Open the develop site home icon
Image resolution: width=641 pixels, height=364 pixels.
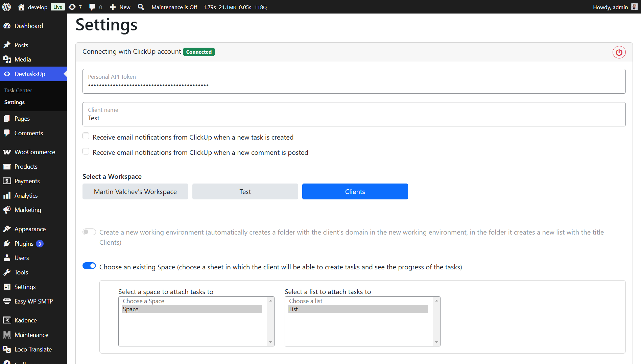[x=21, y=7]
